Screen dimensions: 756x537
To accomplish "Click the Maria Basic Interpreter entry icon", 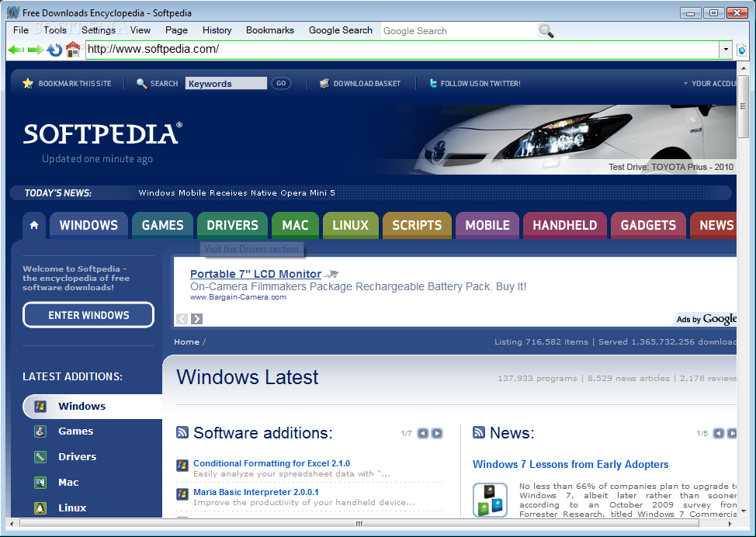I will coord(182,494).
